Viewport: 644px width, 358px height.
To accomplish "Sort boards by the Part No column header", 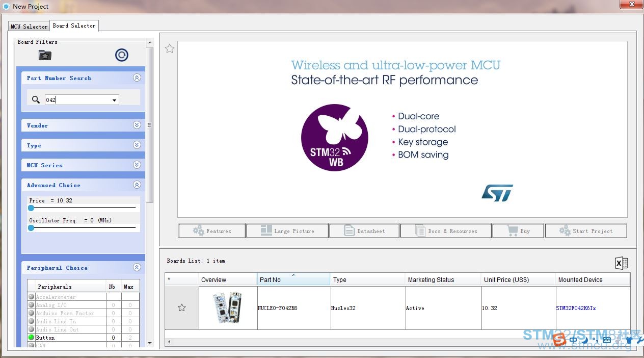I will pyautogui.click(x=293, y=279).
